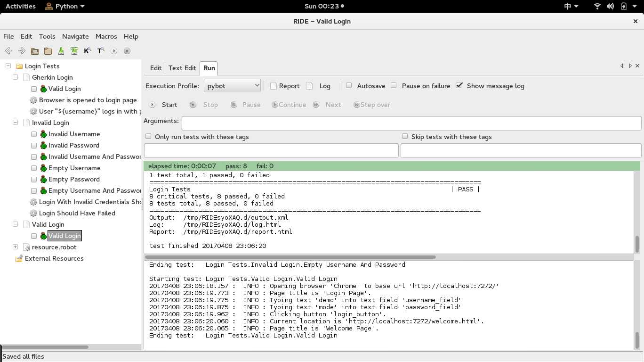Click the resource.robot file icon
The width and height of the screenshot is (644, 362).
tap(27, 247)
